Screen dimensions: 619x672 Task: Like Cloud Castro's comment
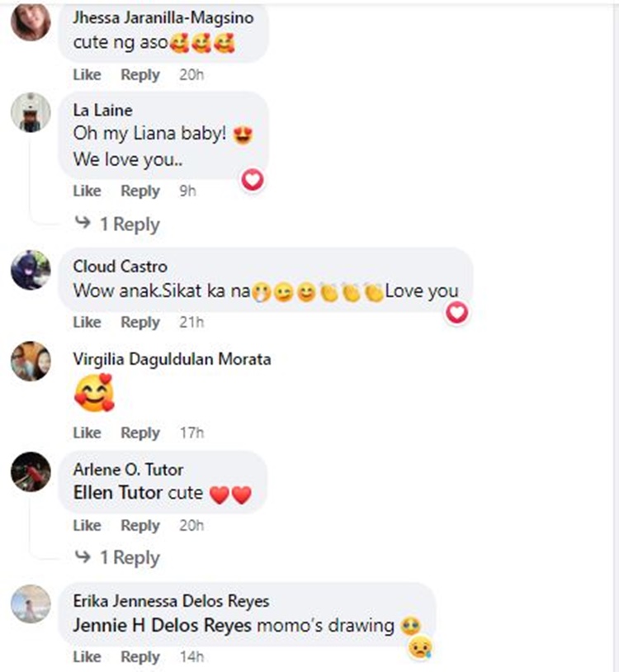click(x=87, y=322)
